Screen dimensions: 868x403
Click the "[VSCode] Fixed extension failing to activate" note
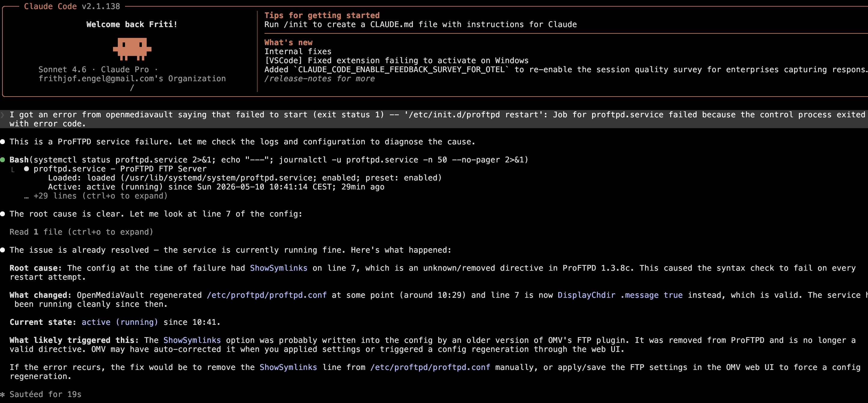(397, 61)
